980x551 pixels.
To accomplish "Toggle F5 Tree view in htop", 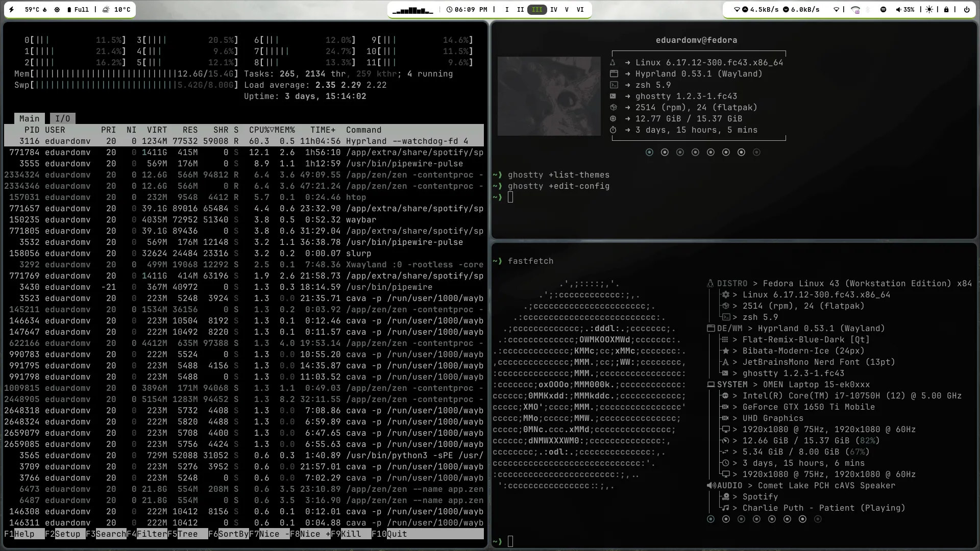I will (187, 534).
